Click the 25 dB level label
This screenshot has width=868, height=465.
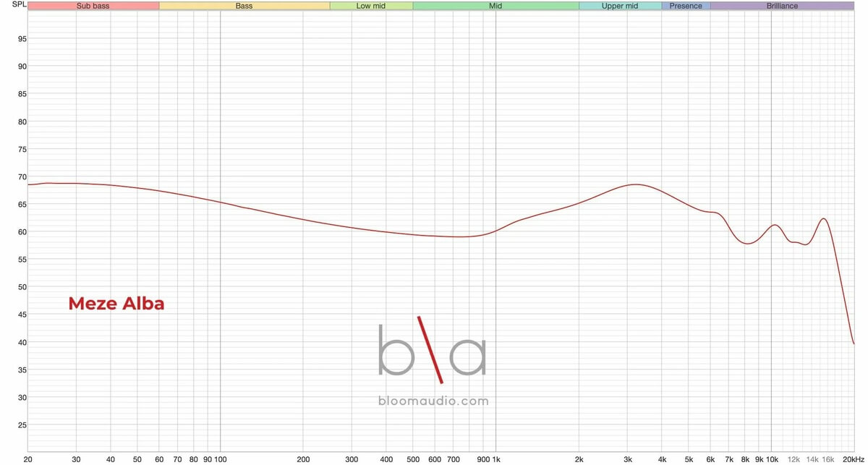point(22,425)
